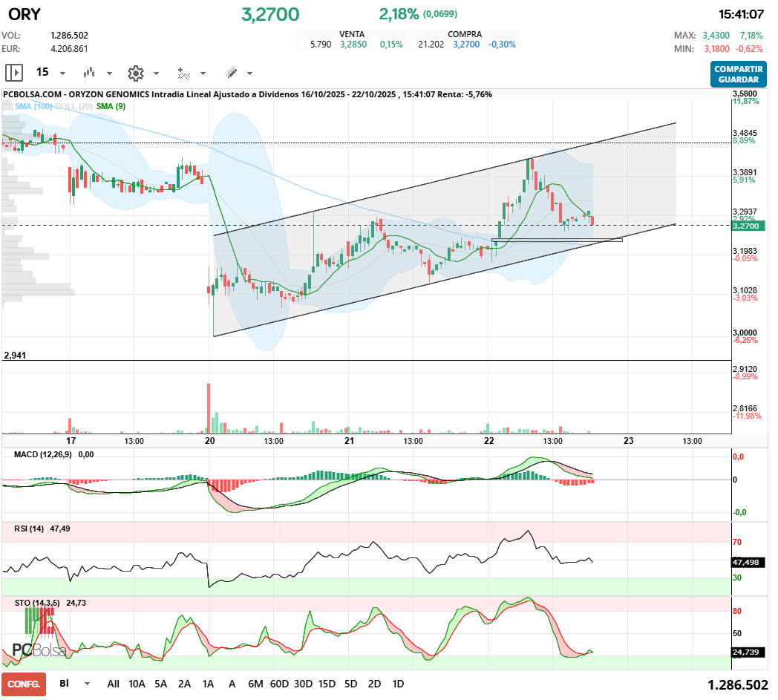Select the 30D time range
This screenshot has width=778, height=700.
click(303, 684)
